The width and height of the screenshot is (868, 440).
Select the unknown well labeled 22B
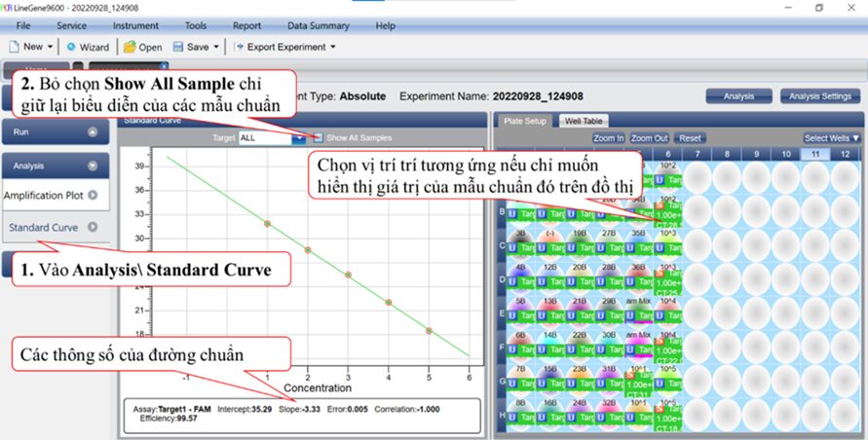580,347
